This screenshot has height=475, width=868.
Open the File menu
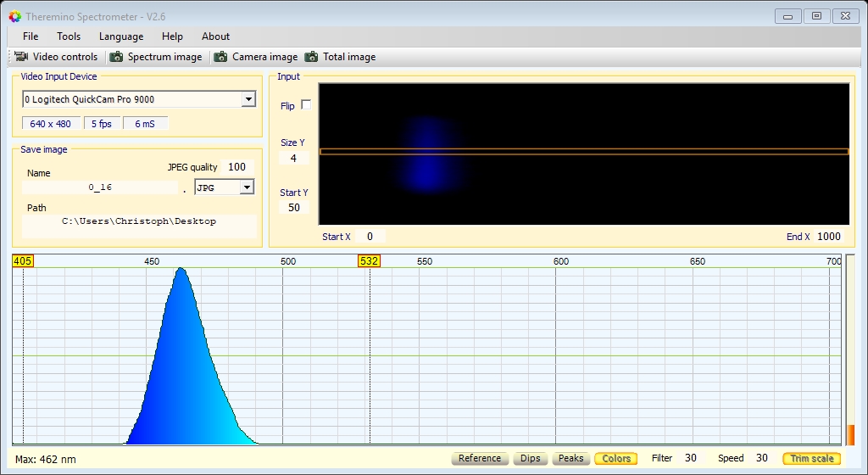click(x=31, y=36)
